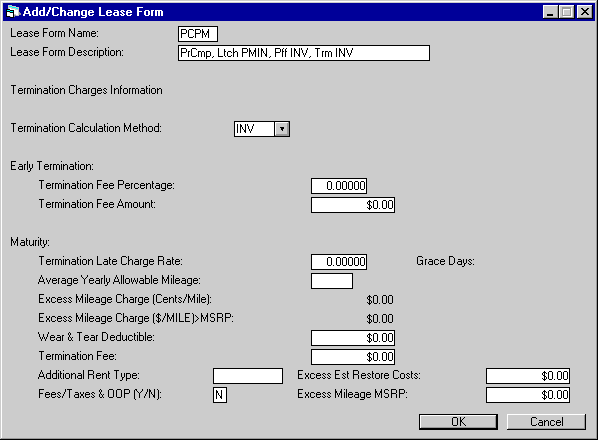Open the Termination Calculation Method dropdown arrow
598x440 pixels.
click(x=282, y=129)
